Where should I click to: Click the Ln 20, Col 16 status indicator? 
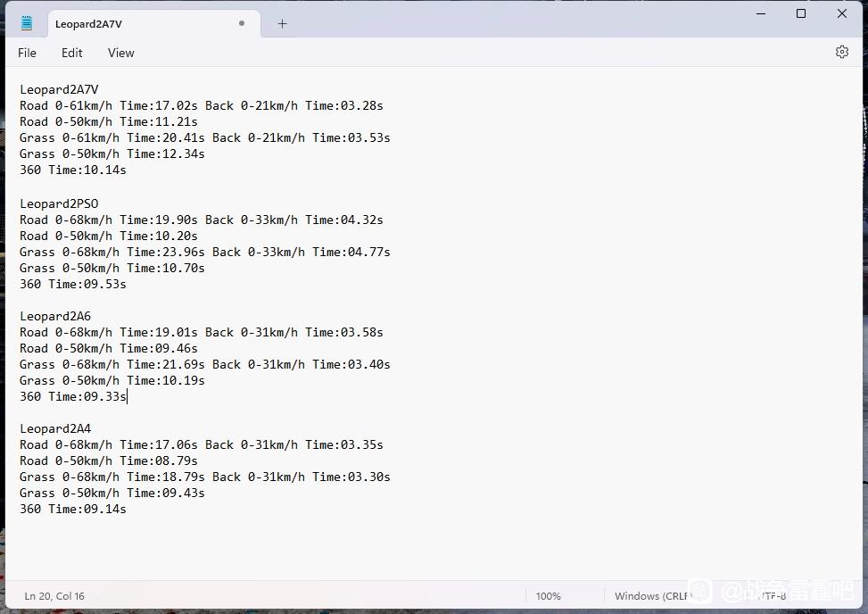[x=54, y=596]
